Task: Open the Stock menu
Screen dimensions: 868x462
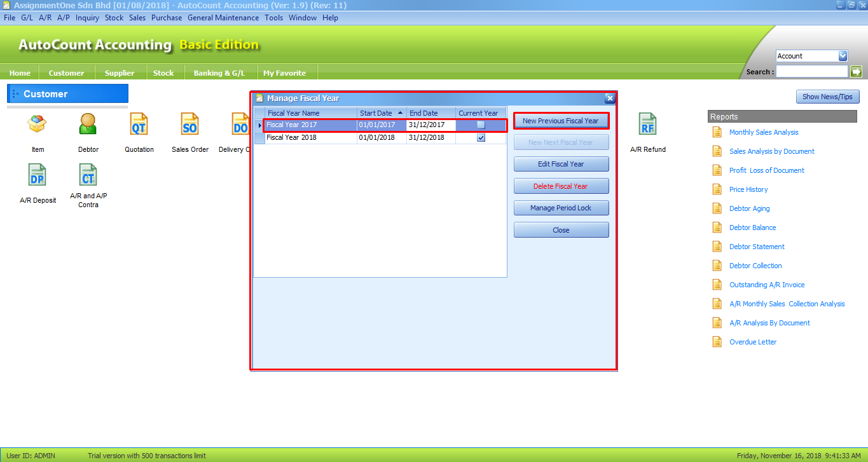Action: click(x=114, y=18)
